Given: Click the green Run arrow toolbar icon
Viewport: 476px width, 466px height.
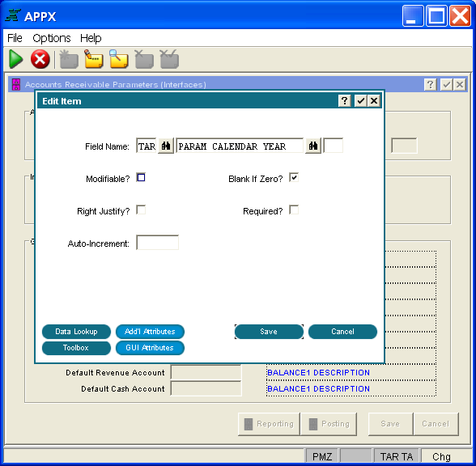Looking at the screenshot, I should [x=15, y=59].
